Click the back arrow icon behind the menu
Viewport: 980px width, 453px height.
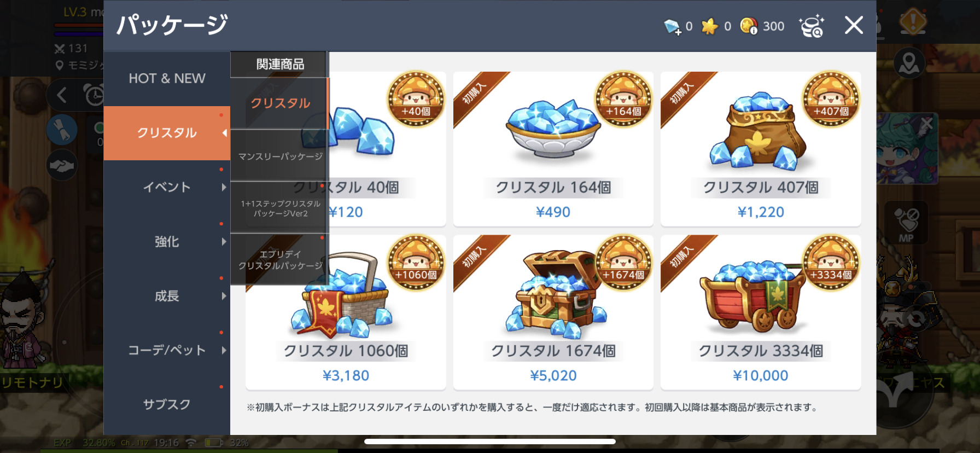coord(62,95)
